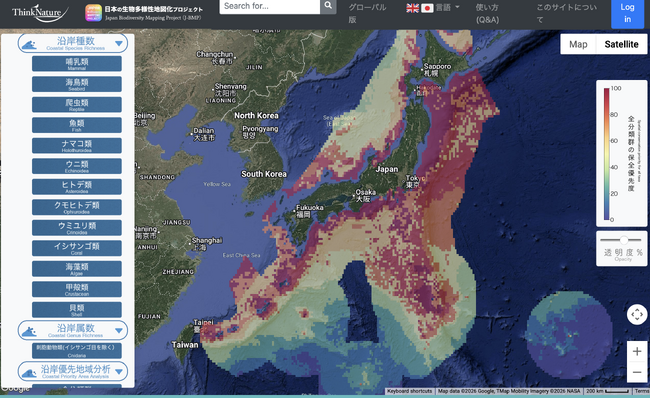Select the 海鳥類 Seabird layer
Viewport: 650px width, 399px height.
point(77,84)
